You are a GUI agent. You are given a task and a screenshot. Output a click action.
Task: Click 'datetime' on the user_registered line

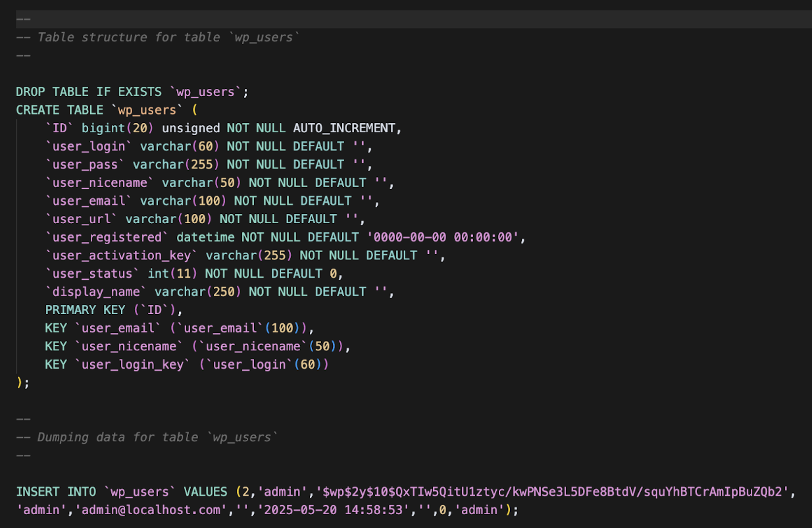point(206,237)
